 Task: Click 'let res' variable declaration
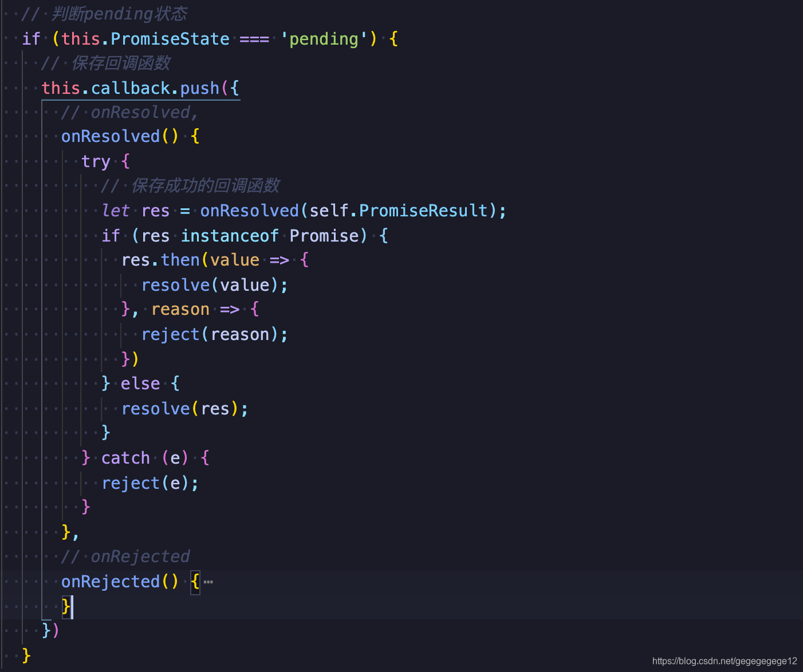(x=136, y=211)
